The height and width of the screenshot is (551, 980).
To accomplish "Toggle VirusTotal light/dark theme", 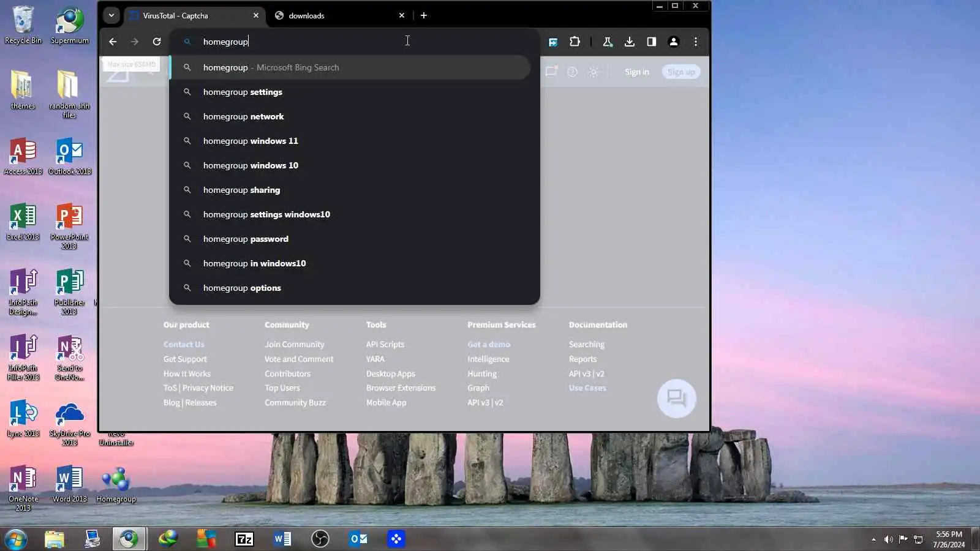I will pos(594,72).
